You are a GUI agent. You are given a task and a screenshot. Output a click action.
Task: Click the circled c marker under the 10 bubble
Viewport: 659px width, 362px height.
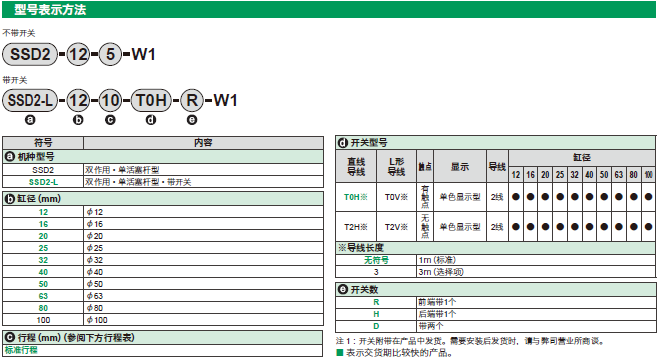tap(110, 120)
